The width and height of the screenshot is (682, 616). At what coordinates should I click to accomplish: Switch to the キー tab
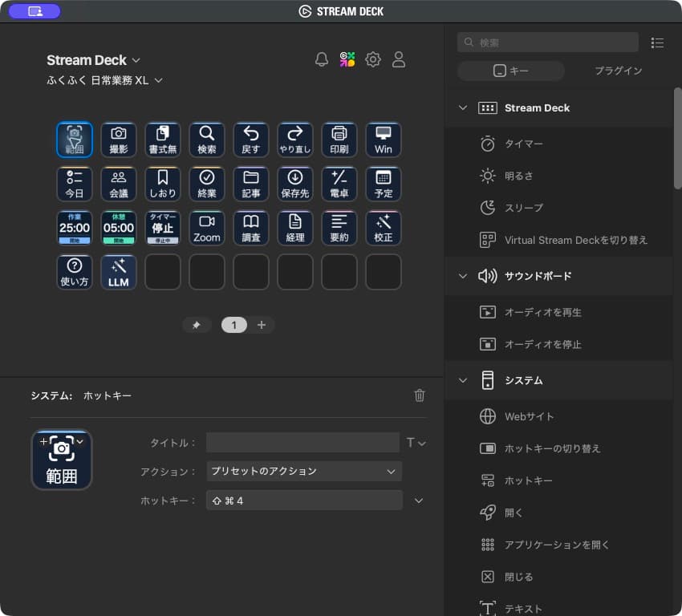511,71
